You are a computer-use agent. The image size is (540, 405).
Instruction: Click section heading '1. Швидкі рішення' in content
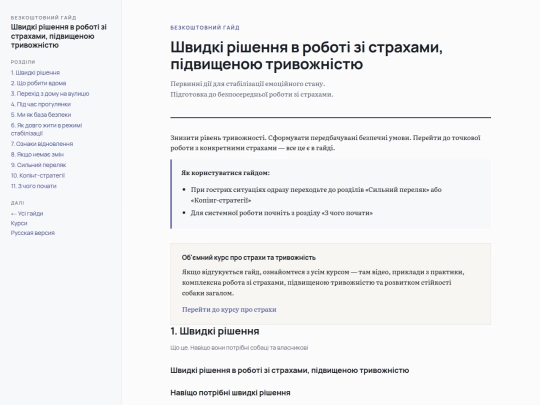(x=215, y=331)
